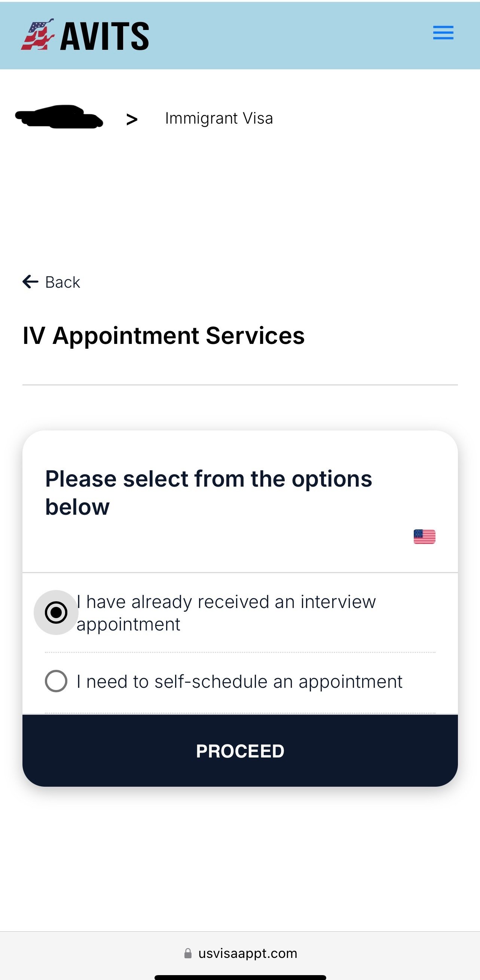Click the breadcrumb chevron separator
Image resolution: width=480 pixels, height=980 pixels.
point(131,120)
